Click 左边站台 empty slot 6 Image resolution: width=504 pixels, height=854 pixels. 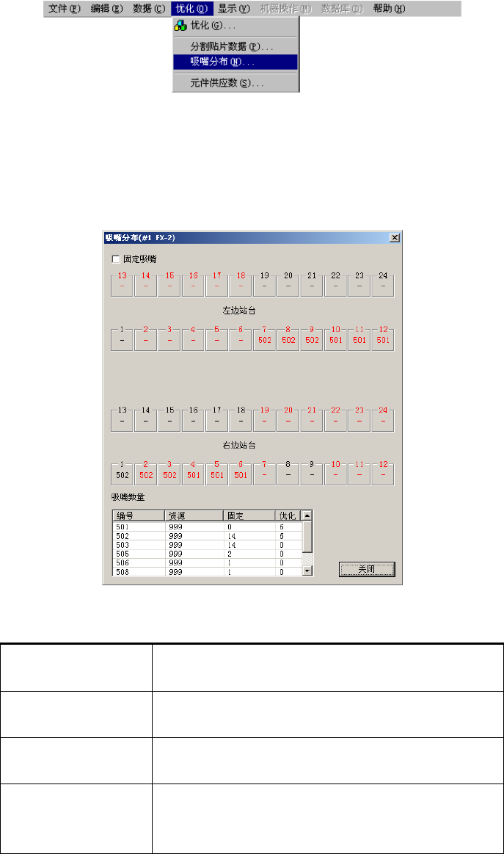coord(241,339)
